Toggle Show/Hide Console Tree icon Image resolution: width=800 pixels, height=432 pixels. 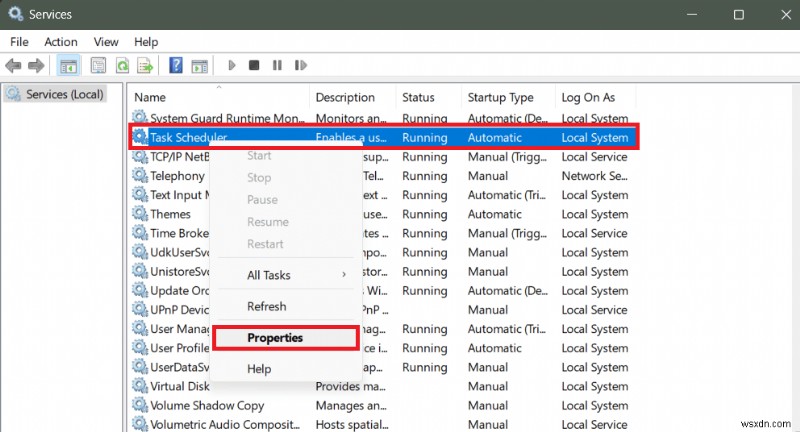pos(68,65)
